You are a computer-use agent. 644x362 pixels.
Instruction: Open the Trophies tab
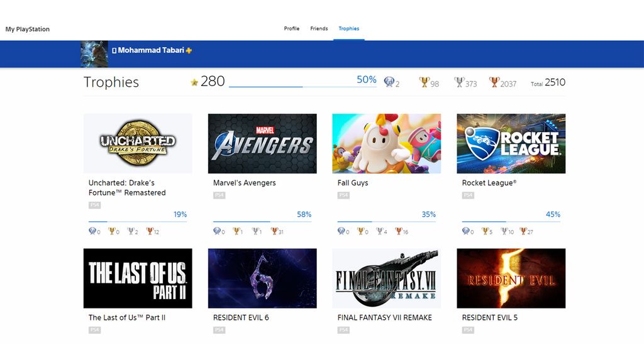click(x=348, y=28)
